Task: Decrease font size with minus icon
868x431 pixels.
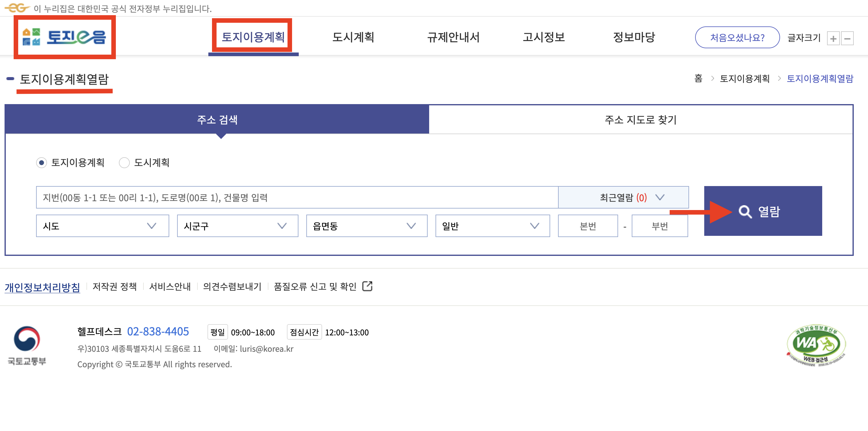Action: click(x=847, y=39)
